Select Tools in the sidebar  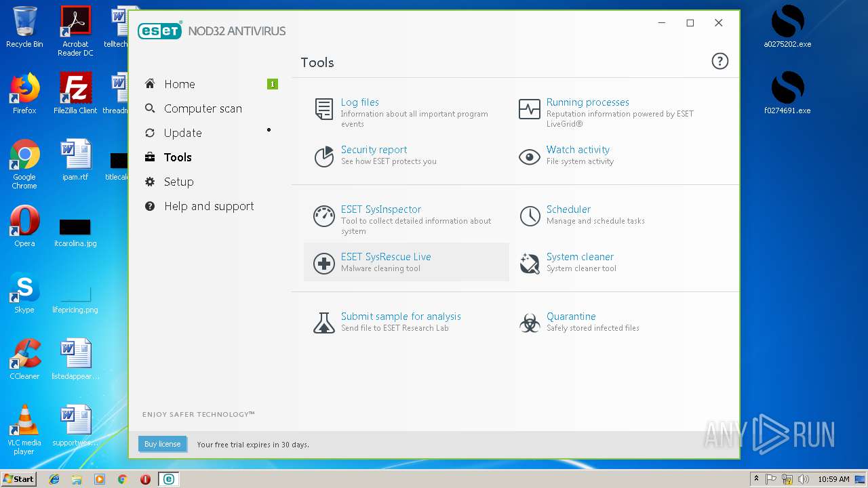coord(178,157)
